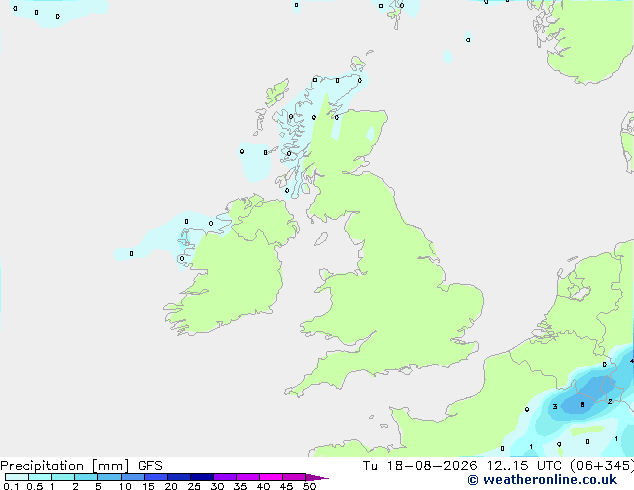Click the 2 to 5 mm legend swatch
634x490 pixels.
(86, 477)
